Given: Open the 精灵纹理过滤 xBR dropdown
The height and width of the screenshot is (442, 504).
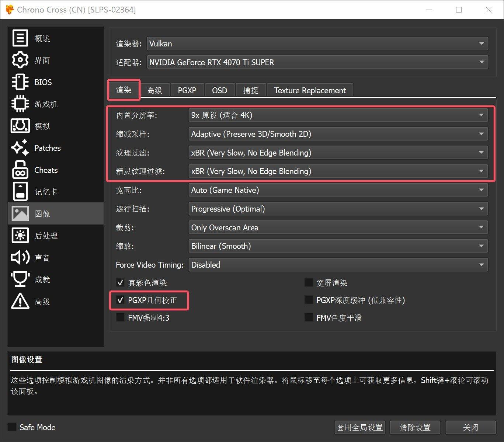Looking at the screenshot, I should 338,171.
